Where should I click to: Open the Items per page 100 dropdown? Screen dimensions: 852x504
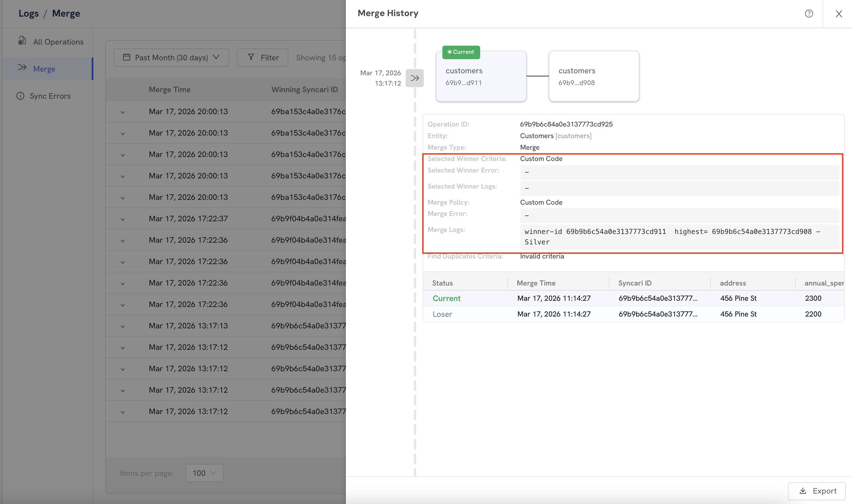pyautogui.click(x=204, y=473)
